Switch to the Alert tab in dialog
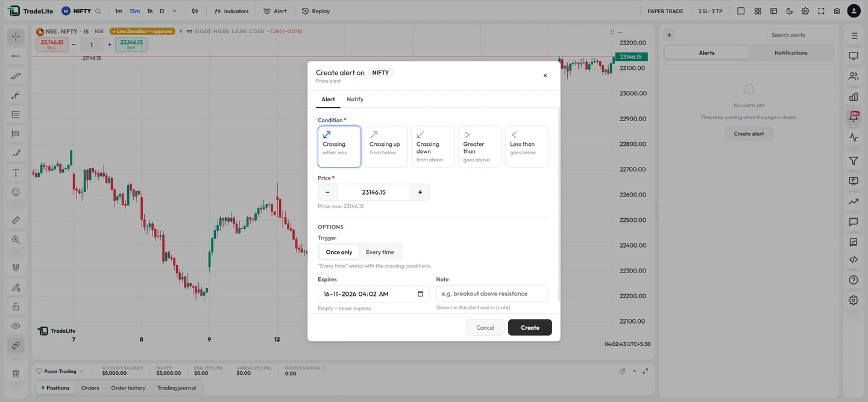This screenshot has width=868, height=402. [328, 99]
